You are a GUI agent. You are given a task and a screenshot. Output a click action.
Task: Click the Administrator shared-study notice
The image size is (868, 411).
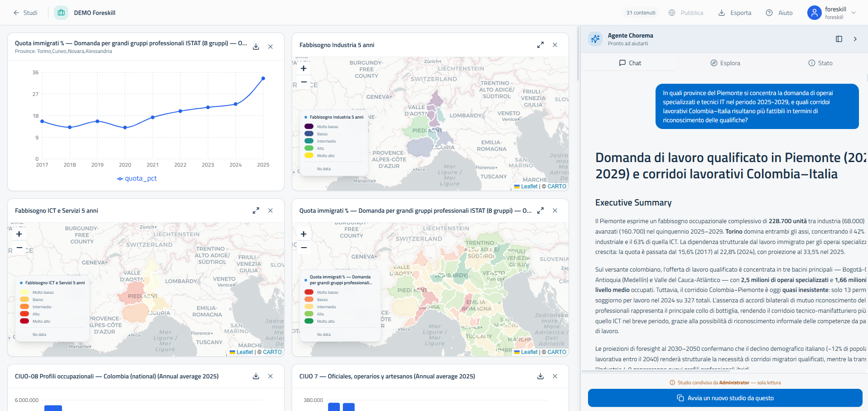click(x=725, y=382)
